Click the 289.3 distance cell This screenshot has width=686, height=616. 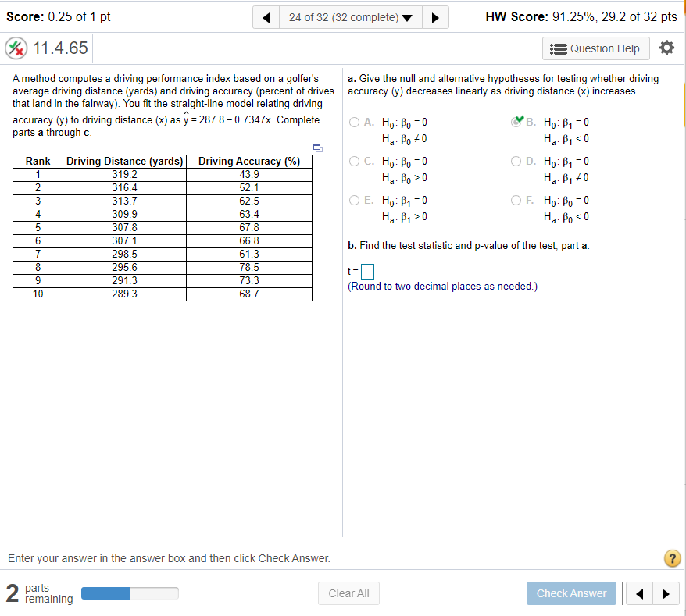coord(125,294)
